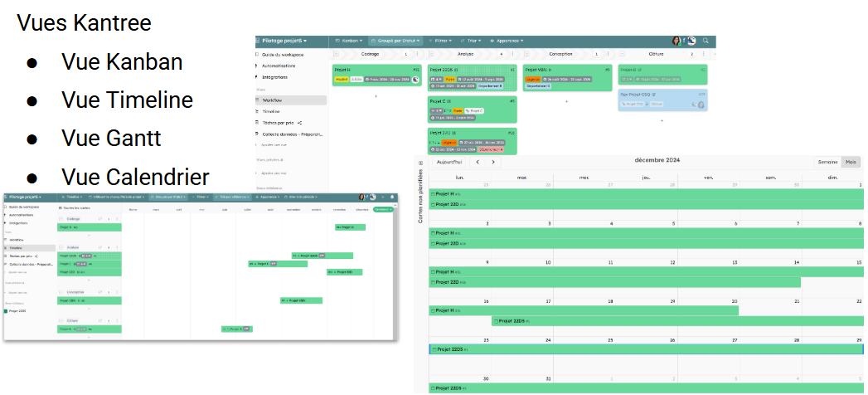Collapse the Conception group in Timeline view

61,291
